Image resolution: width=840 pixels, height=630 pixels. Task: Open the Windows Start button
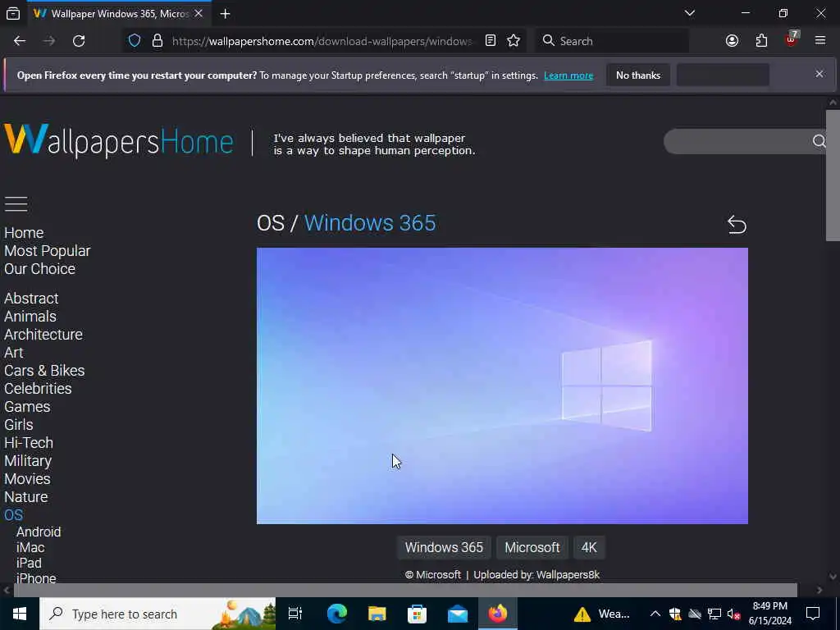click(x=20, y=614)
